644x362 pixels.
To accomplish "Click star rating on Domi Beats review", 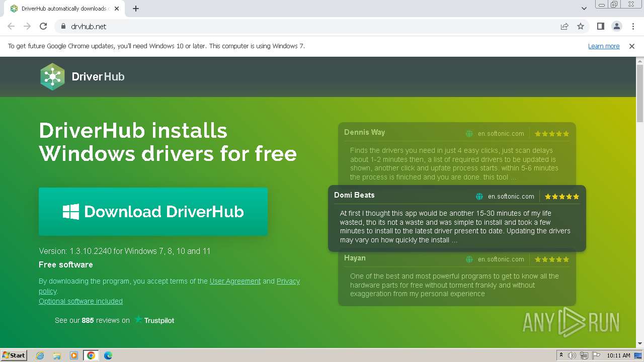I will point(562,197).
